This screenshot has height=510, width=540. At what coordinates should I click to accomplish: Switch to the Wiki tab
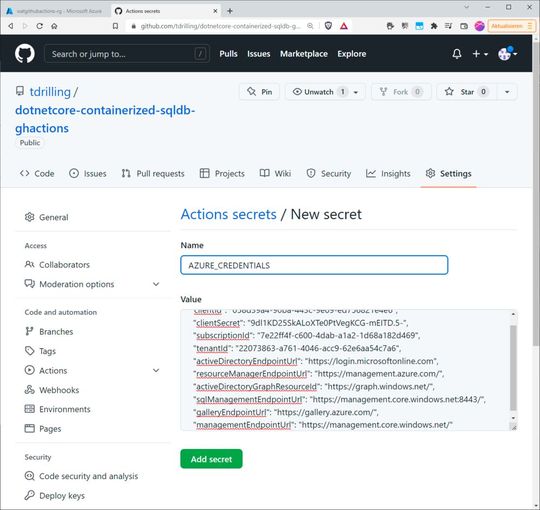tap(275, 174)
